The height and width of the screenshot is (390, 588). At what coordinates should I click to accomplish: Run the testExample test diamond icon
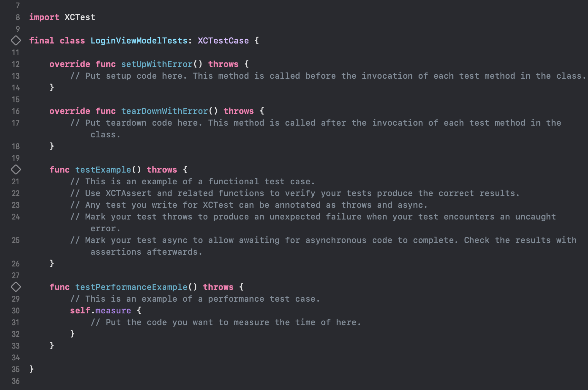point(16,169)
